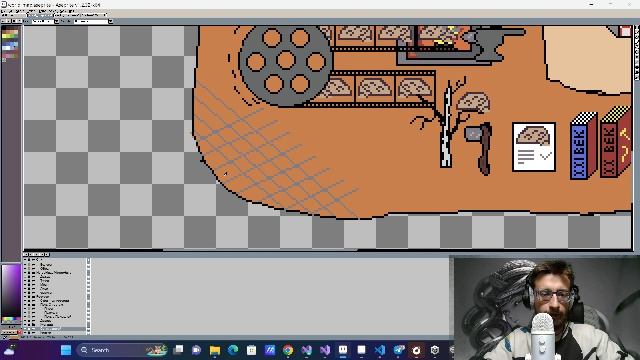Click the pink square icon at canvas corner

625,31
